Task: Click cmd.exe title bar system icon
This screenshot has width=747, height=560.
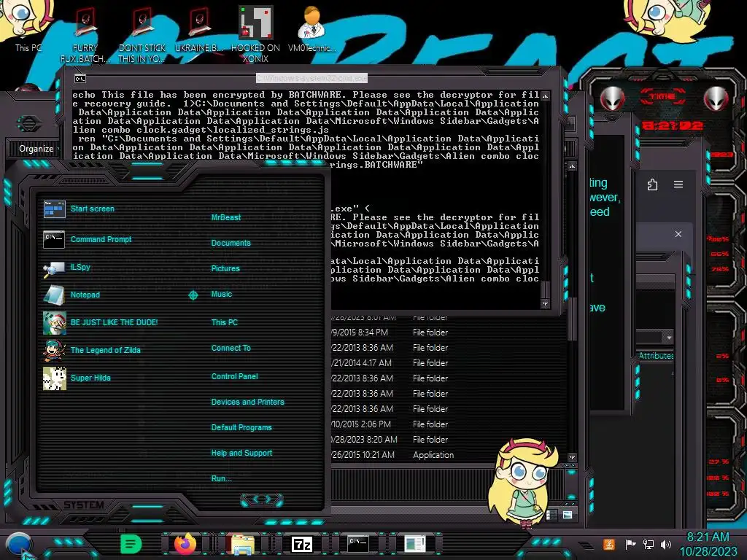Action: pyautogui.click(x=80, y=79)
